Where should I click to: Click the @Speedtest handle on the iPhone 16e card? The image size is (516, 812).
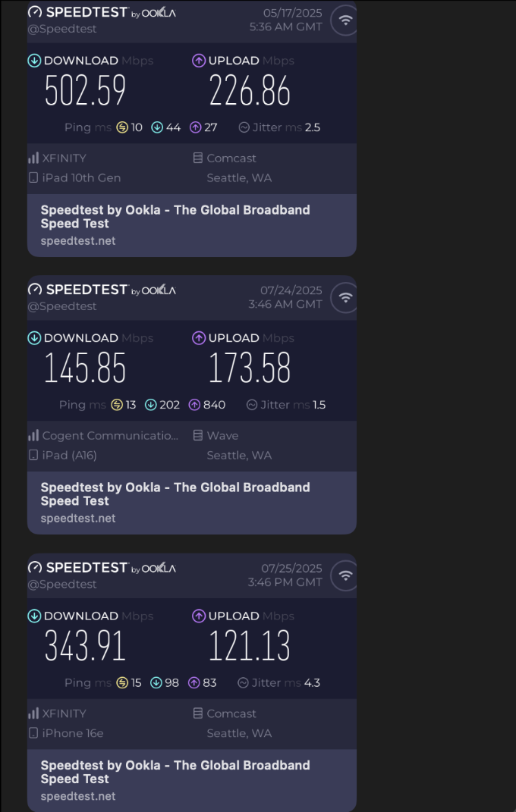62,584
